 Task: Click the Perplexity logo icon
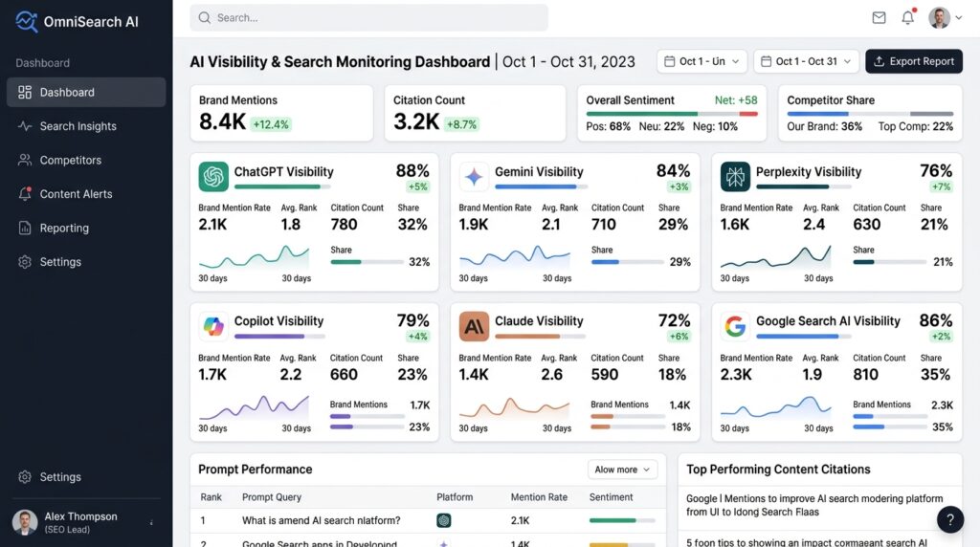[x=735, y=177]
